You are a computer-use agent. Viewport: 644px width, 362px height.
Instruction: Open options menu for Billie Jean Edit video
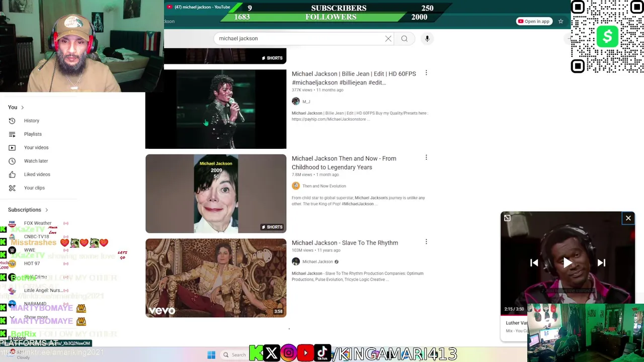pyautogui.click(x=426, y=73)
